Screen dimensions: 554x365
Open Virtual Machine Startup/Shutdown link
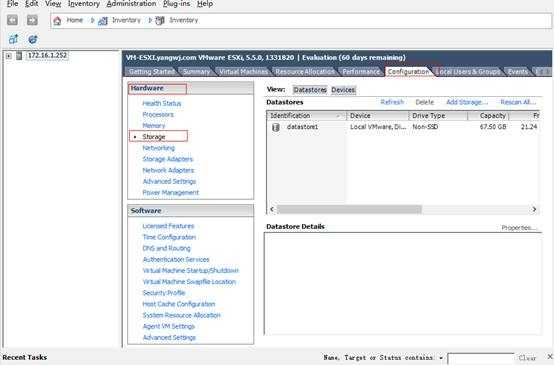tap(190, 271)
